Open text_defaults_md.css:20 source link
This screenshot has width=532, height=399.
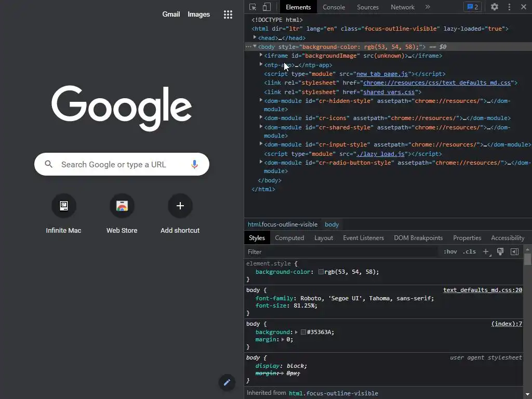[x=483, y=290]
